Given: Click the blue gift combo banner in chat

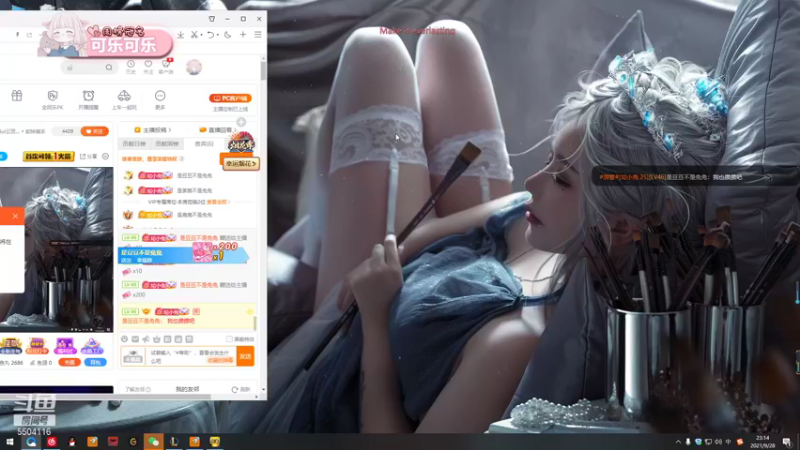Looking at the screenshot, I should [184, 254].
